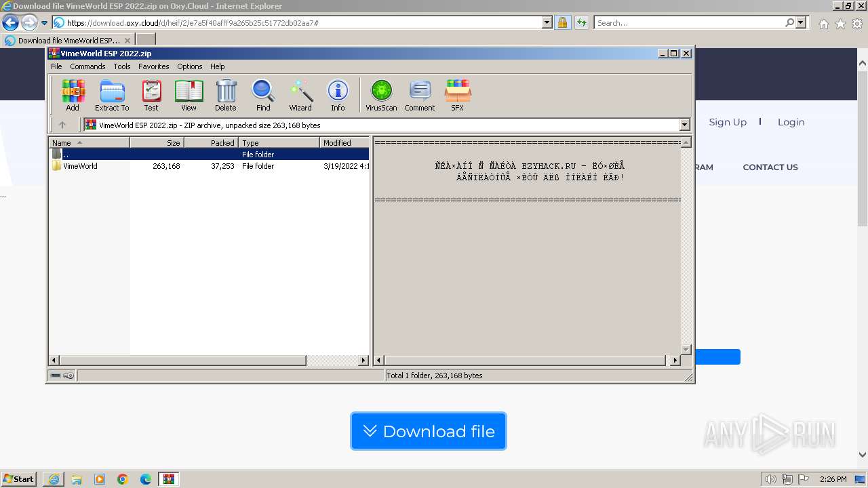Sort by Name column header
The height and width of the screenshot is (488, 868).
89,143
